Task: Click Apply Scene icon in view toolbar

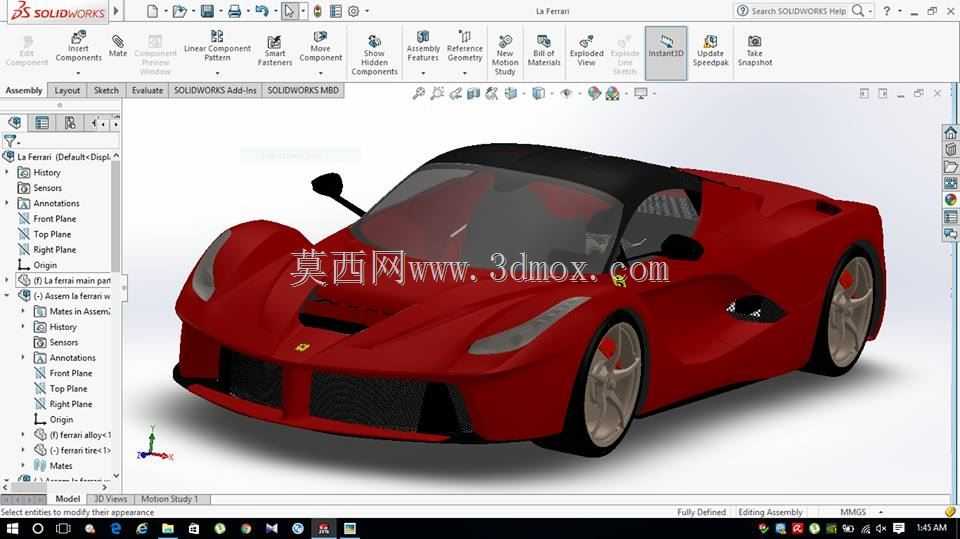Action: pyautogui.click(x=612, y=93)
